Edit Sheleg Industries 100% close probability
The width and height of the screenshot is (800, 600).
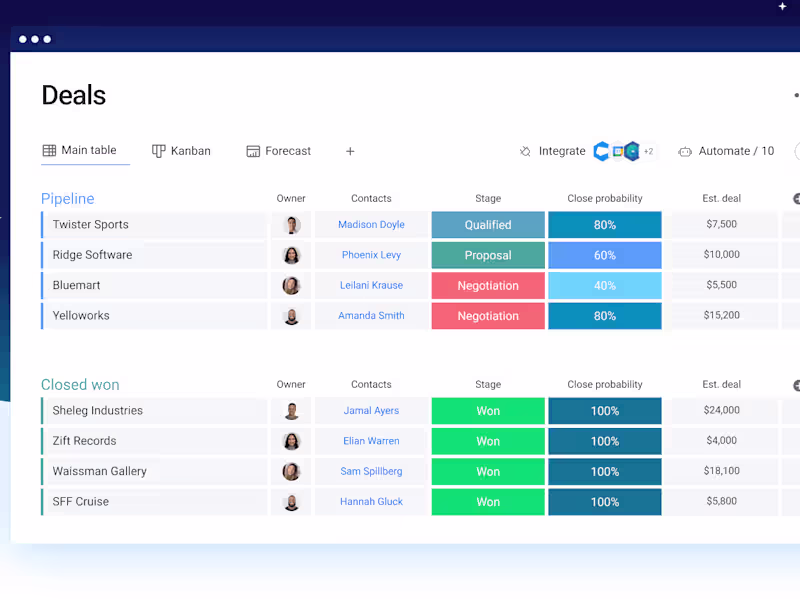point(605,411)
